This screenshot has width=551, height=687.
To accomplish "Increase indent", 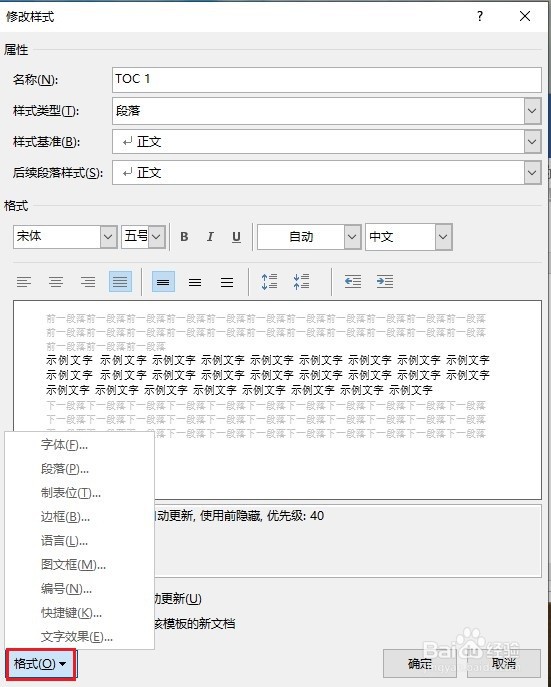I will [385, 281].
